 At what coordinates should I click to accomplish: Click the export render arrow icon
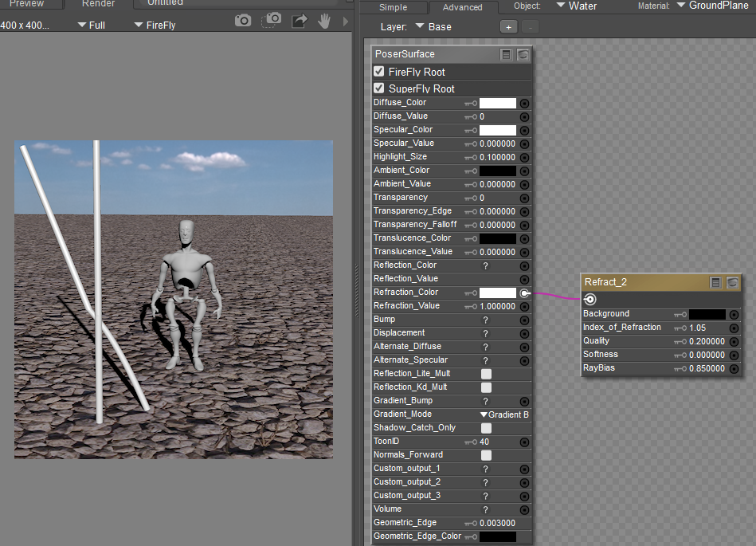click(299, 21)
